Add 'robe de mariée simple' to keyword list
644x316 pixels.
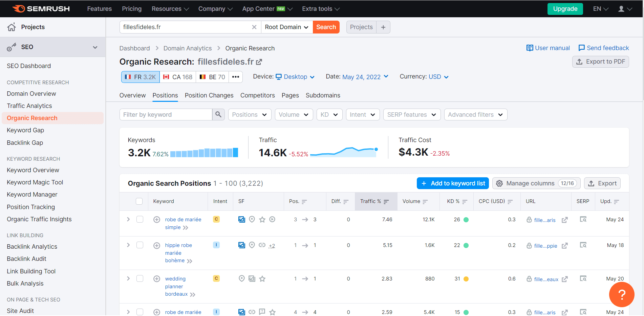tap(157, 220)
